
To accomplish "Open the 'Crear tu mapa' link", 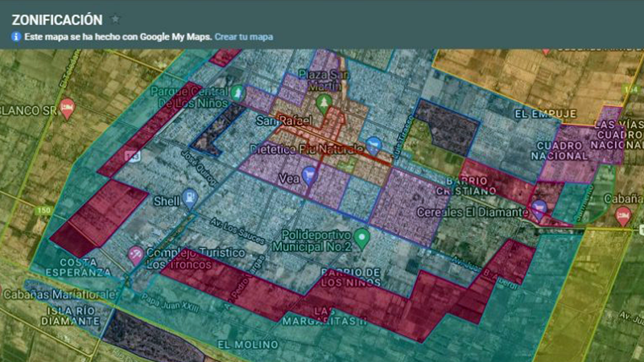I will [243, 37].
